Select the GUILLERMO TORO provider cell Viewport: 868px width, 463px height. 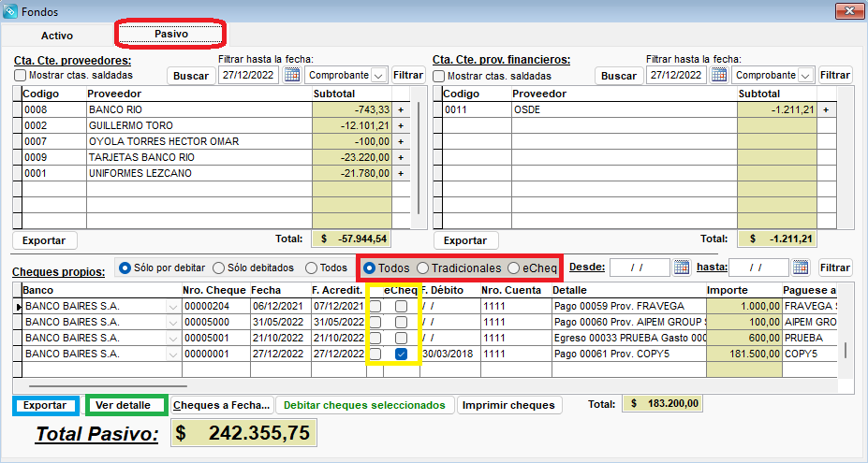tap(199, 125)
